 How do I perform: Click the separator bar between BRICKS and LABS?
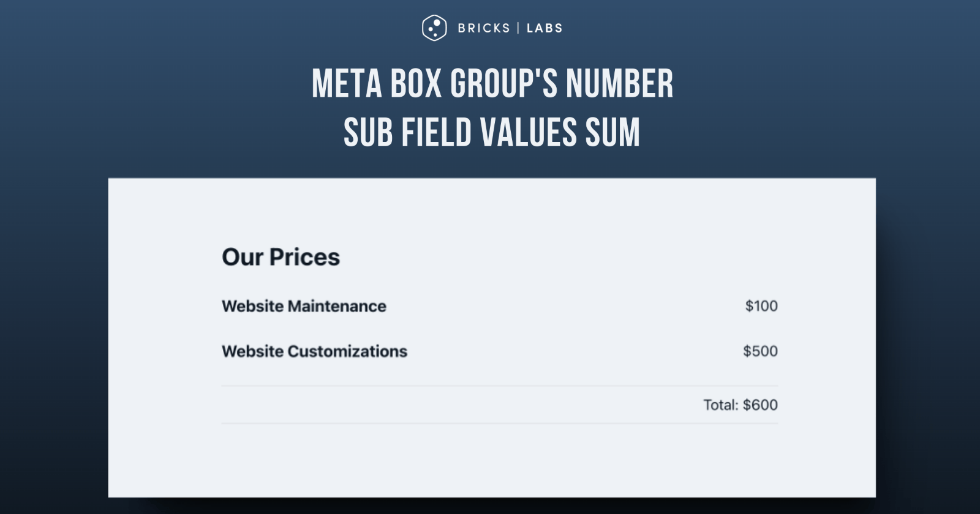[518, 28]
